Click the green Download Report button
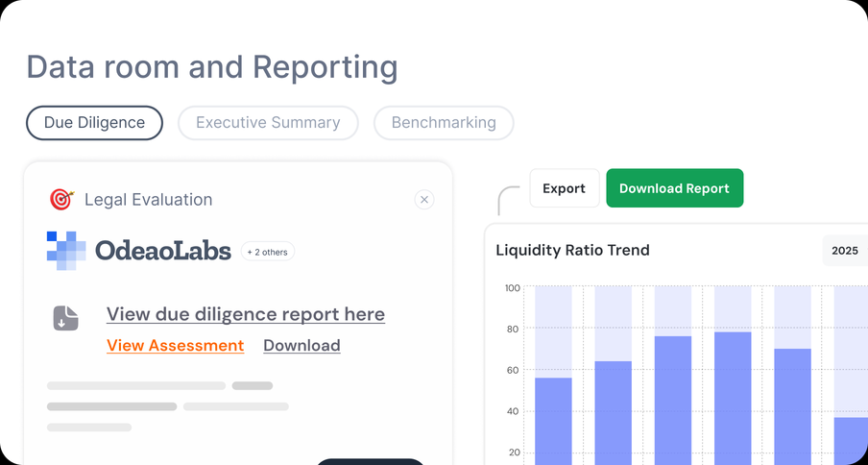The image size is (868, 465). click(x=674, y=188)
